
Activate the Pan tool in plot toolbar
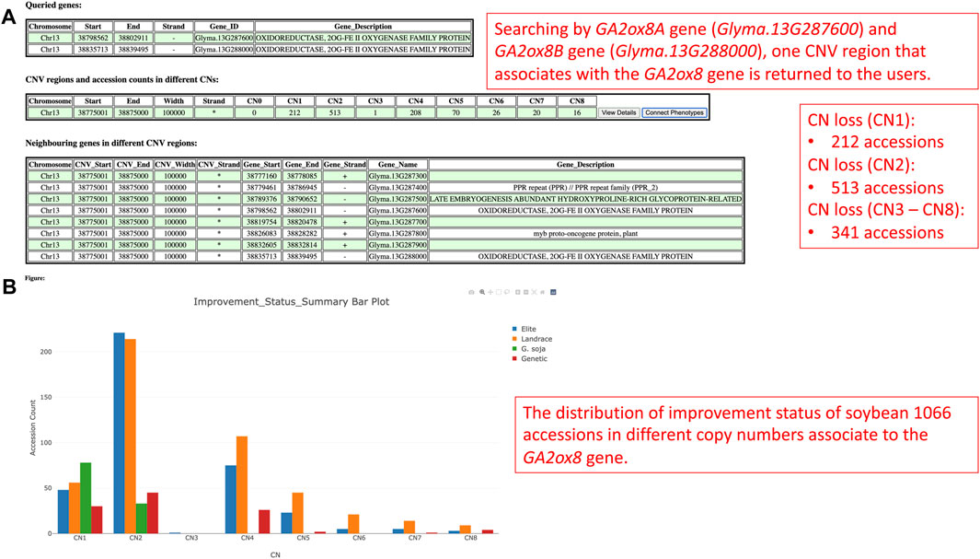(x=490, y=292)
